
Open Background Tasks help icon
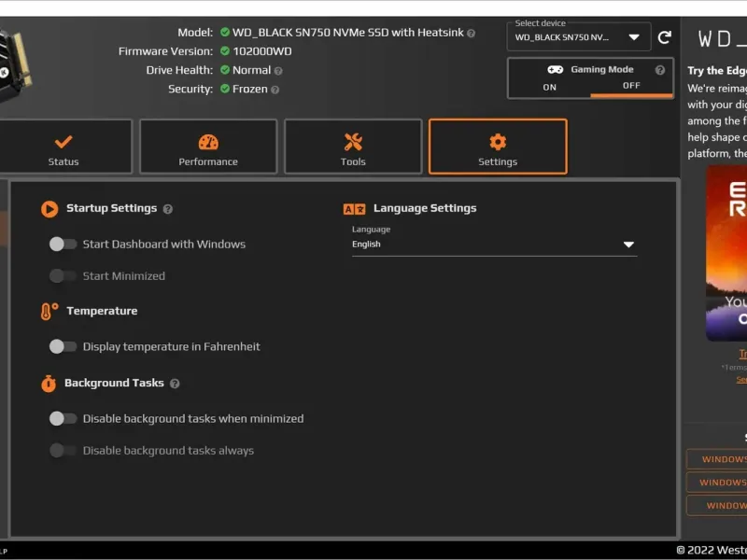click(x=175, y=384)
